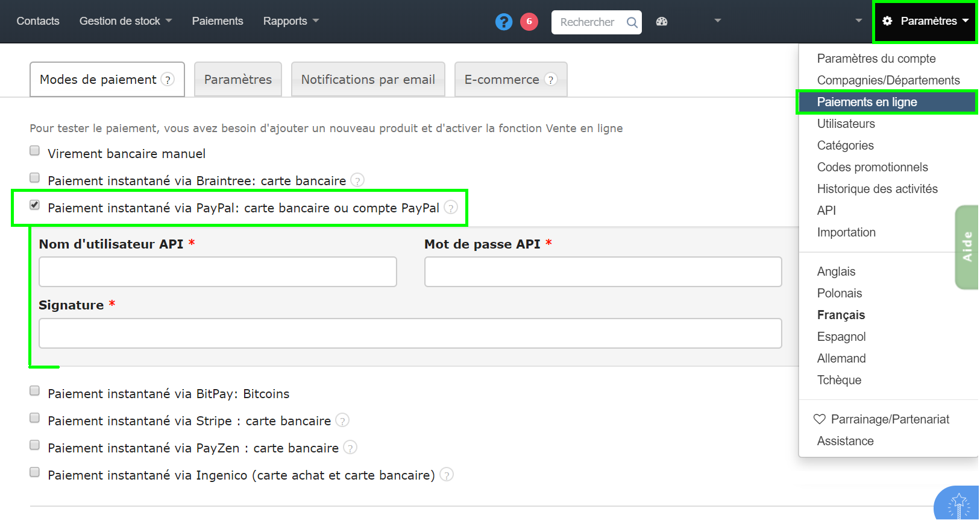Switch language to Allemand
Screen dimensions: 980x520
coord(841,358)
